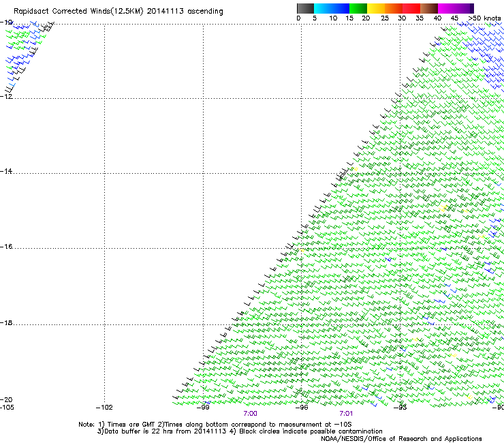
Task: Click the '45' label under the color legend
Action: pyautogui.click(x=454, y=18)
